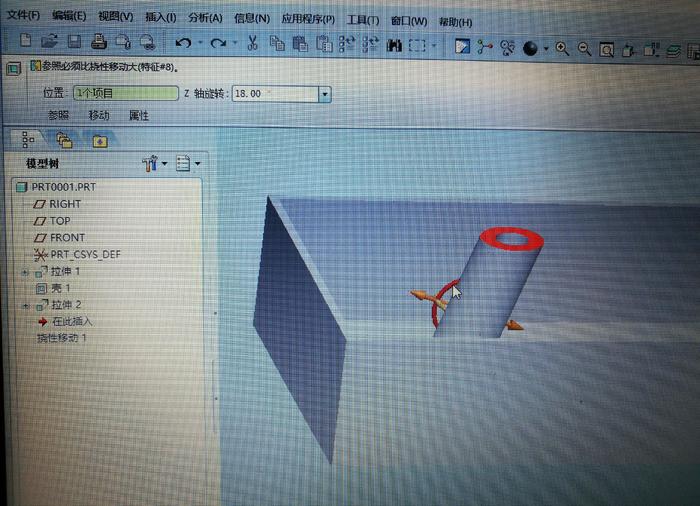Viewport: 700px width, 506px height.
Task: Open the layers icon on toolbar
Action: [674, 51]
